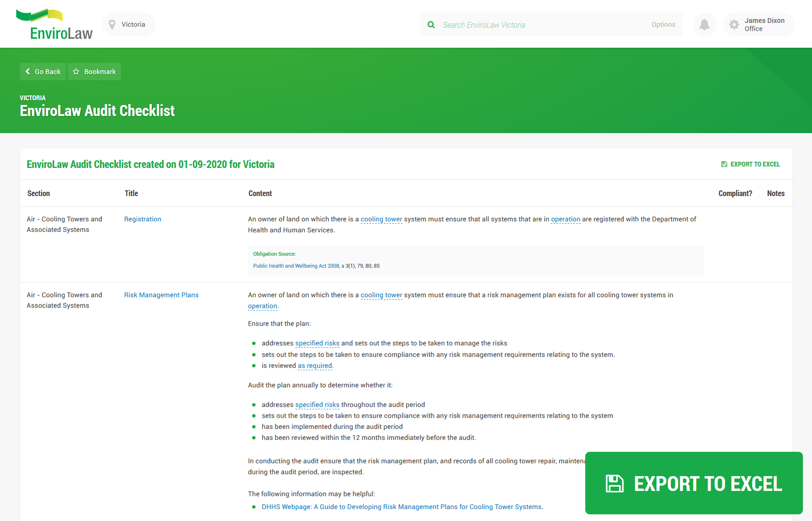Click 'Air - Cooling Towers' section in Registration row
Screen dimensions: 812x521
pyautogui.click(x=64, y=224)
